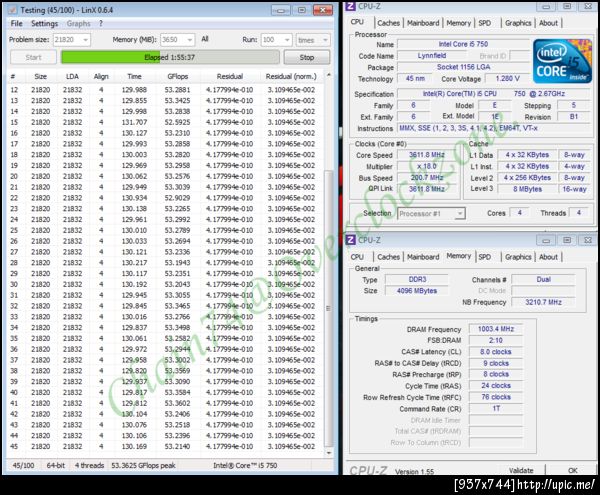Click the scroll up arrow in LinX results

click(328, 75)
